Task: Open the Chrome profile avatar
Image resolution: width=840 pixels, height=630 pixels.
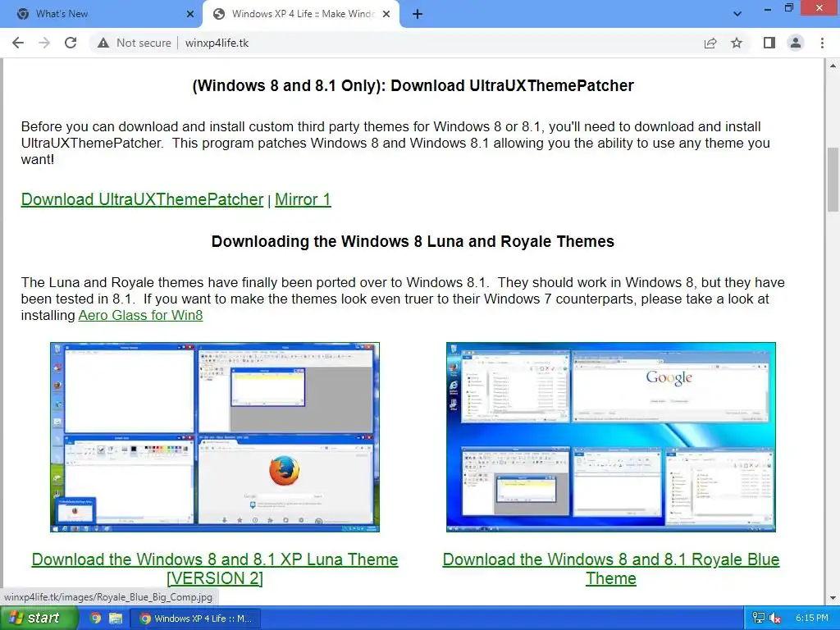Action: tap(796, 43)
